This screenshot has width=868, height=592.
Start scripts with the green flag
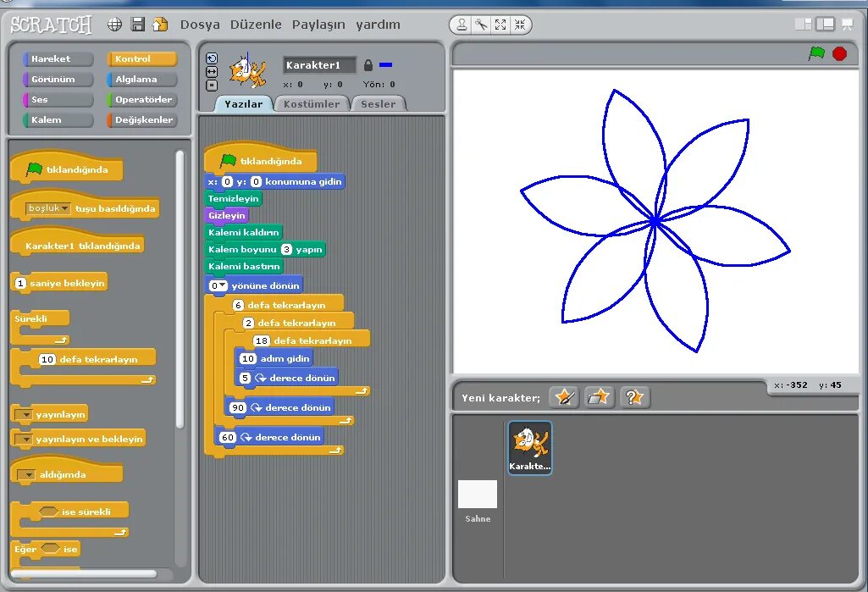tap(816, 53)
